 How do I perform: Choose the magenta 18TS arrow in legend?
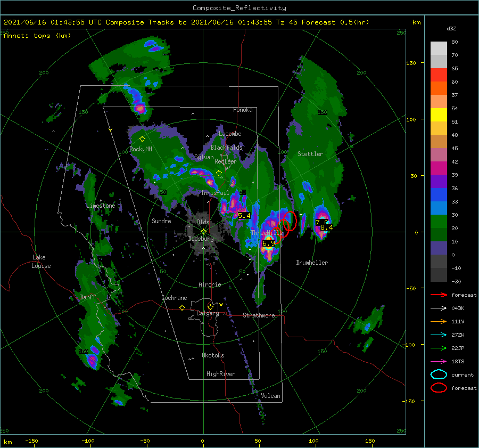439,362
